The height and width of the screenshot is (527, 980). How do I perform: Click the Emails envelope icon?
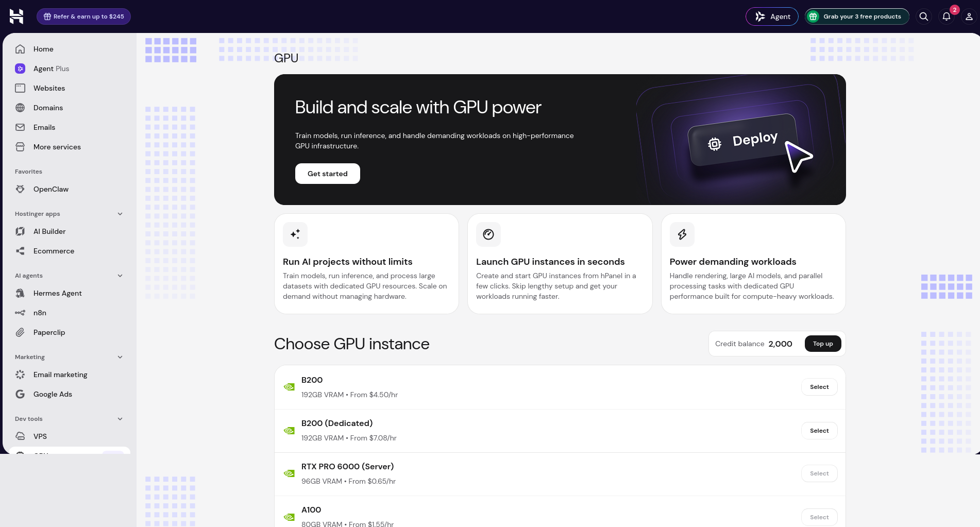coord(20,127)
